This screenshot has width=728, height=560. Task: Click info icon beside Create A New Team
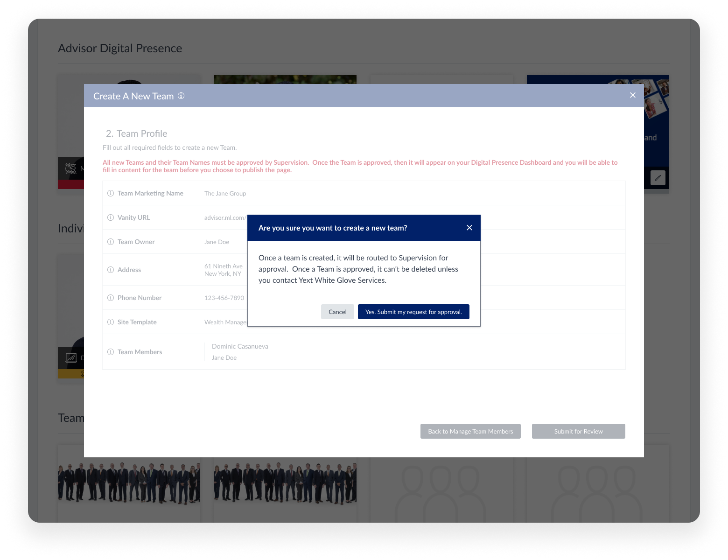(181, 96)
